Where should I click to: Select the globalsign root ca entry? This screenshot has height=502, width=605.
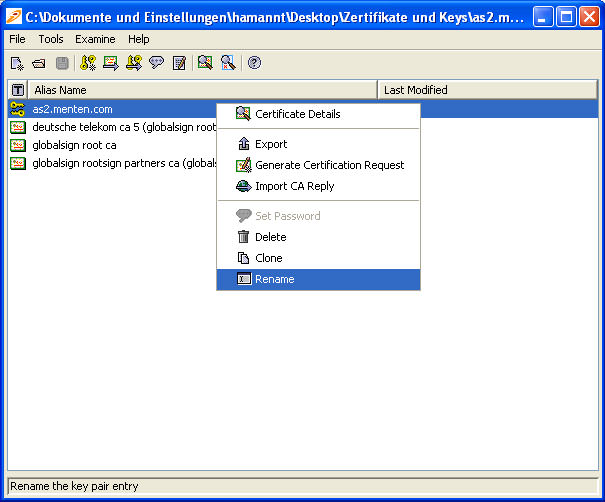[74, 145]
